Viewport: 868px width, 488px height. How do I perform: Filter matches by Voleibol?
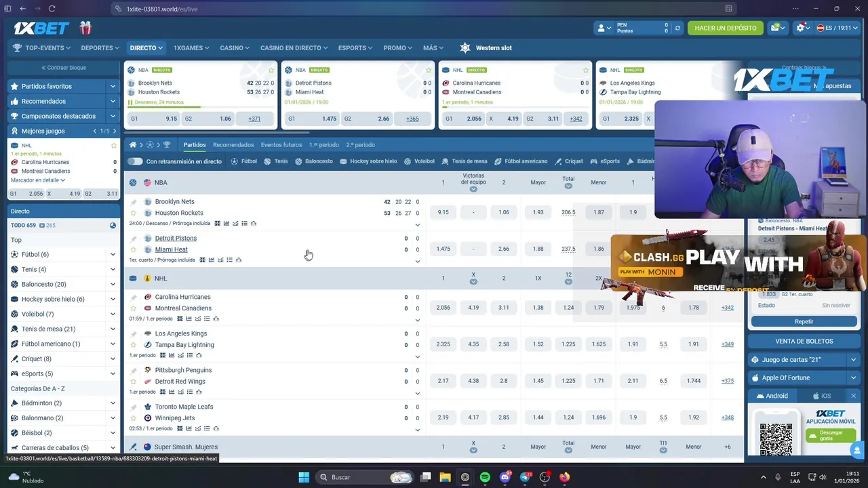pyautogui.click(x=419, y=161)
